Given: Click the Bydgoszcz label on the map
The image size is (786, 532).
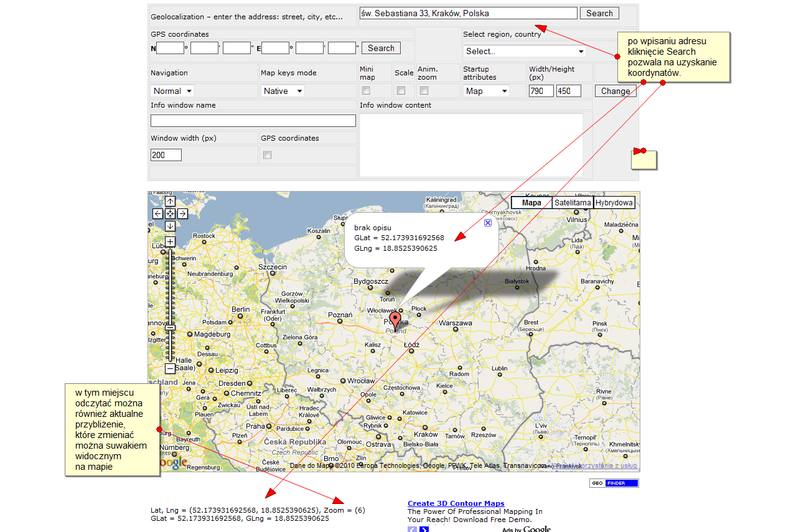Looking at the screenshot, I should [370, 282].
